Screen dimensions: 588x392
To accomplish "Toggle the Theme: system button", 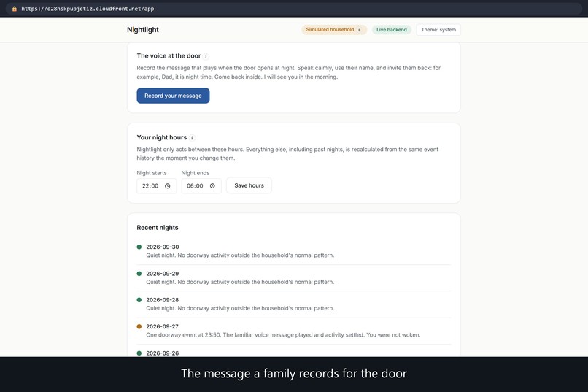I will pos(438,30).
